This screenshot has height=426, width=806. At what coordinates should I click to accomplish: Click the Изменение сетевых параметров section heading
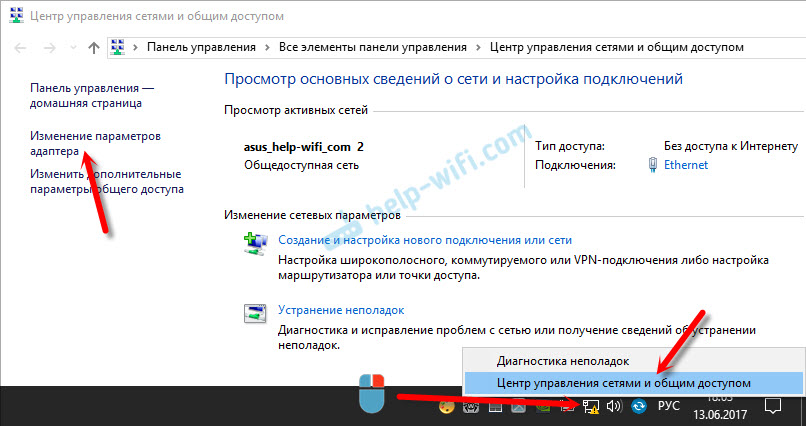point(312,215)
